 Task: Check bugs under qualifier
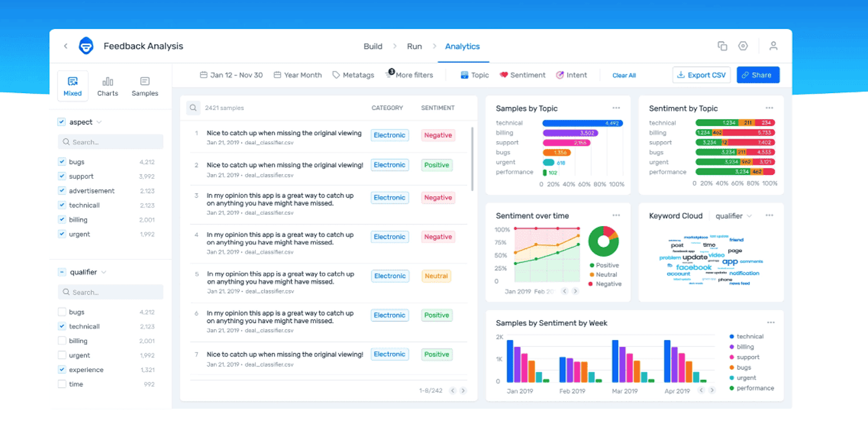point(61,312)
